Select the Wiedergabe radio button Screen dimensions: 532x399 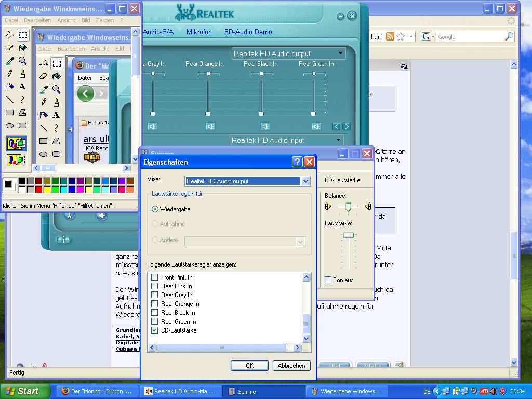(155, 209)
